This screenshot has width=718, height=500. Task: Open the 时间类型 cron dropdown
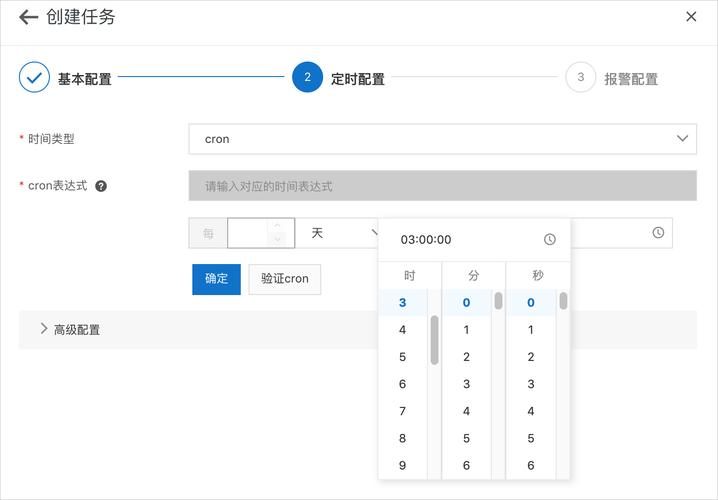pos(442,139)
